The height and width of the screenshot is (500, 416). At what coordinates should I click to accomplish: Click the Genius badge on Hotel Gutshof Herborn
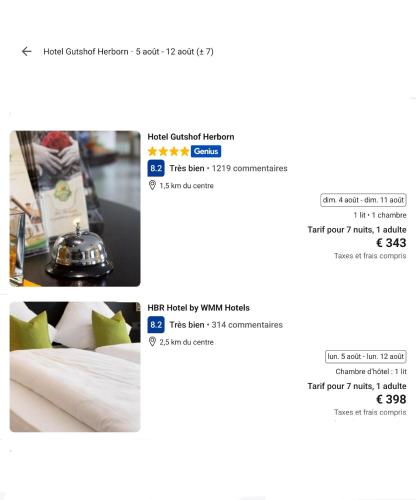206,151
